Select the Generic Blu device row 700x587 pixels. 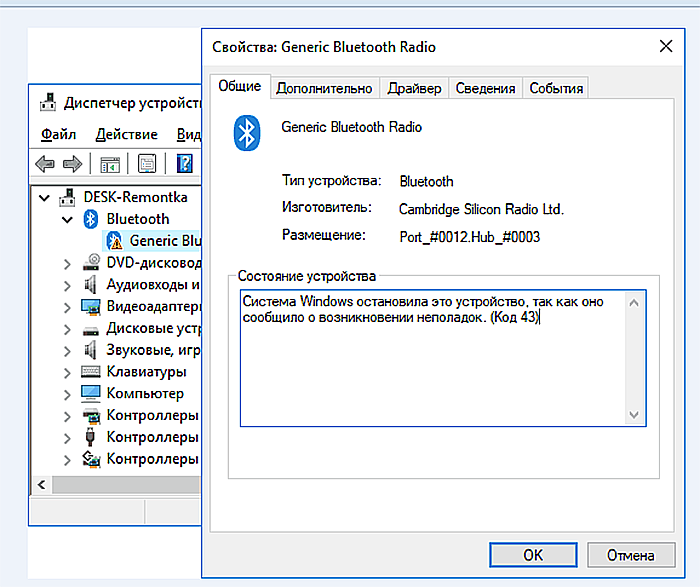pos(154,241)
